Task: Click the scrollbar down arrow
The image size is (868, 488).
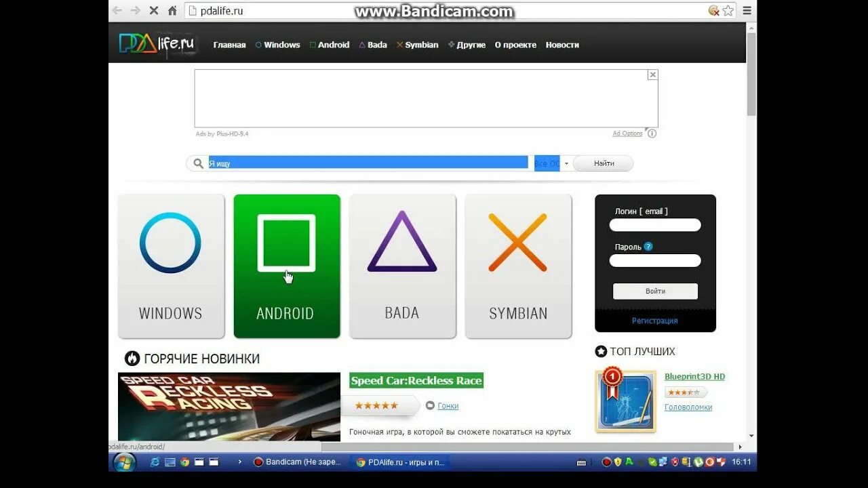Action: 751,436
